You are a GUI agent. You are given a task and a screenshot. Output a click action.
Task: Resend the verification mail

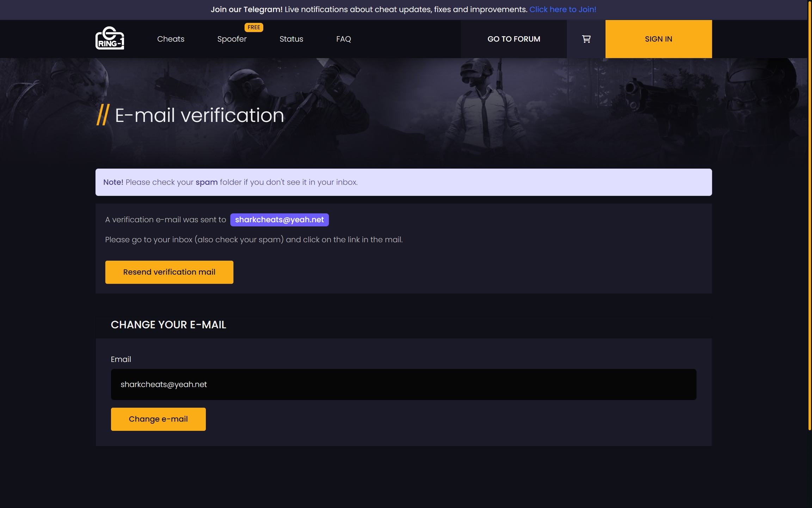click(x=169, y=272)
